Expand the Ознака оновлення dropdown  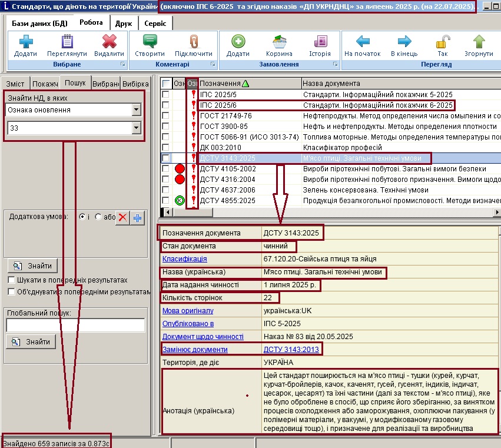click(x=137, y=110)
